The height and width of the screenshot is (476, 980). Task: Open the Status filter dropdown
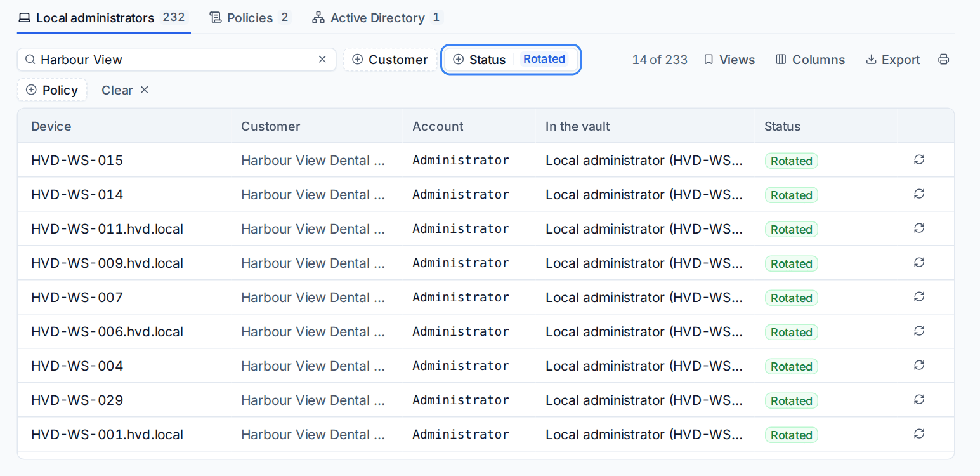point(511,60)
